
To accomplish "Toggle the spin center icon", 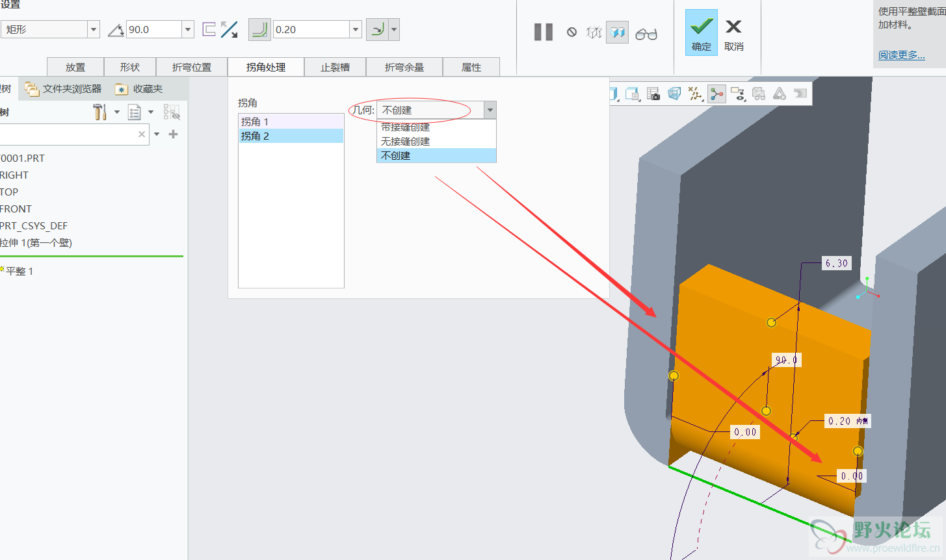I will (x=716, y=94).
